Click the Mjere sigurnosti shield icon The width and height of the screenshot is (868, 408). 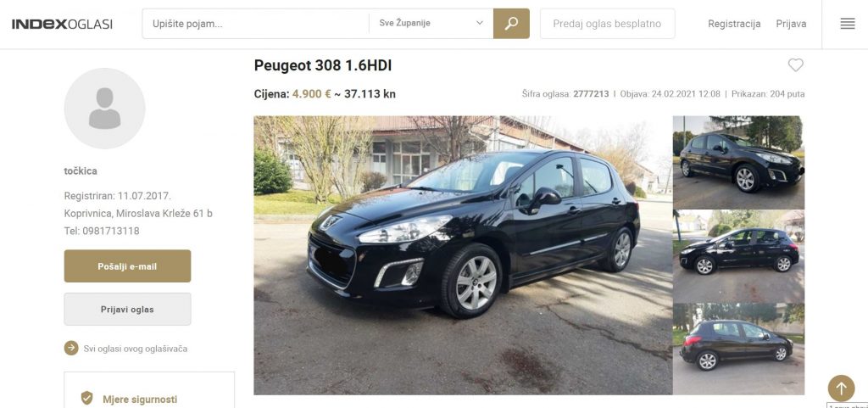pos(87,398)
